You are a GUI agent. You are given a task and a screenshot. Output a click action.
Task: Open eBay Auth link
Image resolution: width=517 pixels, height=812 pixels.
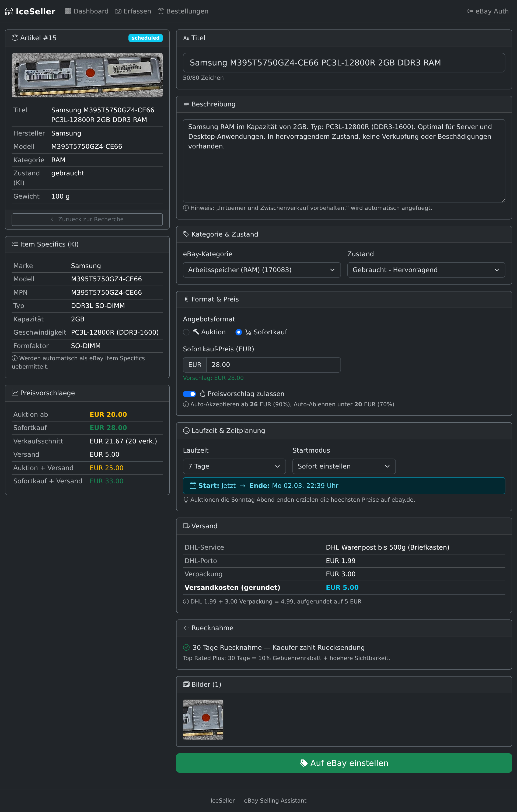(x=487, y=11)
